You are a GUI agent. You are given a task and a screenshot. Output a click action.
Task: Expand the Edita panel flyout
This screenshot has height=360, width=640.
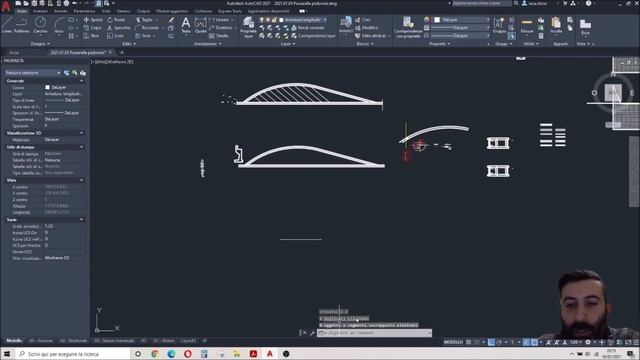(129, 44)
